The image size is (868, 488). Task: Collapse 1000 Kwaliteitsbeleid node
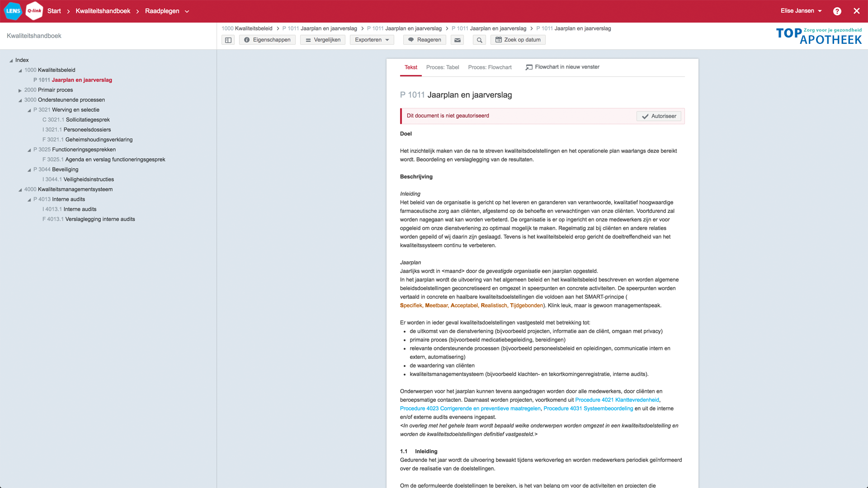pos(20,70)
